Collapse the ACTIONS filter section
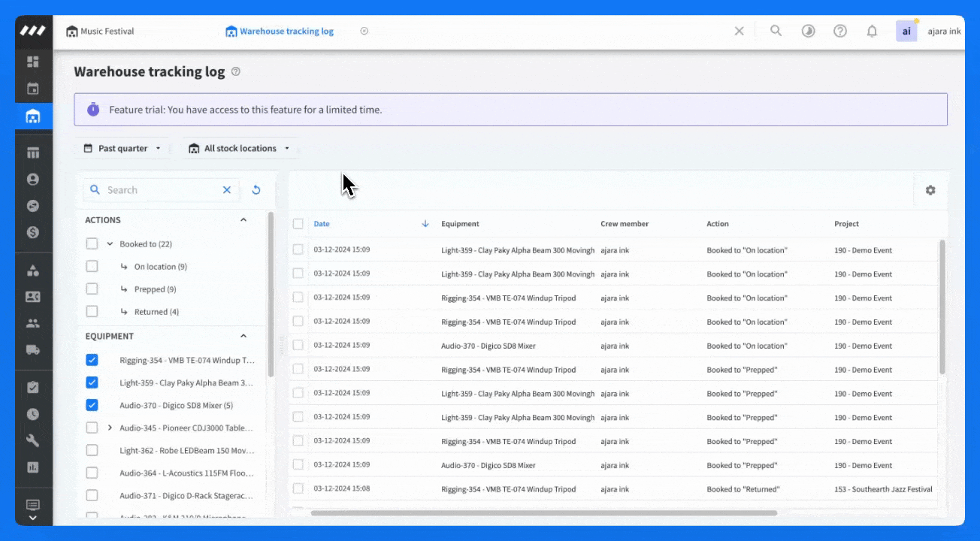 tap(243, 220)
